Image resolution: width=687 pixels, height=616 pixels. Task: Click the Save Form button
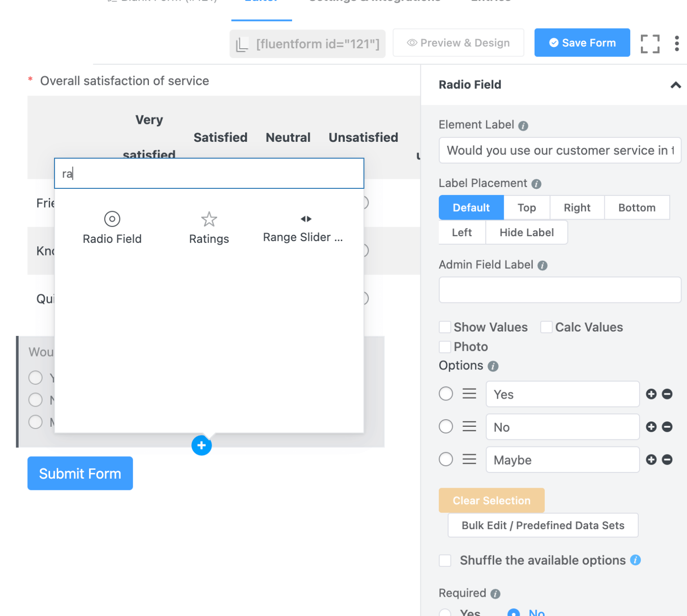tap(582, 42)
